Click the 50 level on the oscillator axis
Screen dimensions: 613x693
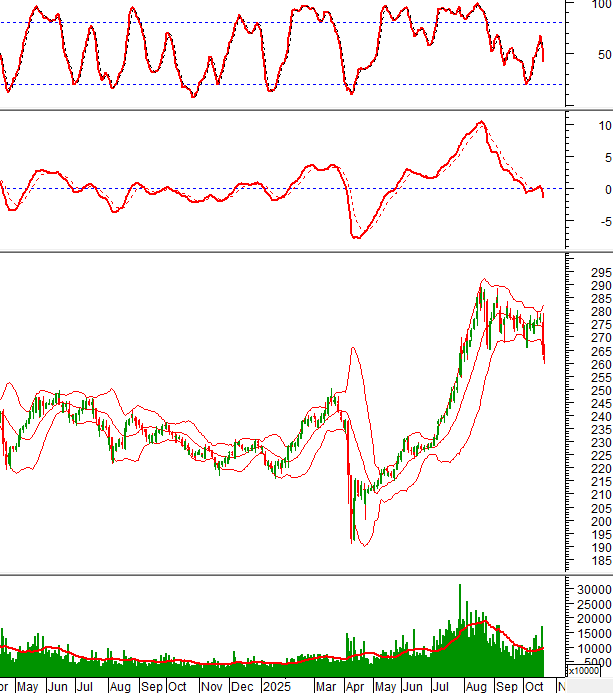click(x=602, y=55)
